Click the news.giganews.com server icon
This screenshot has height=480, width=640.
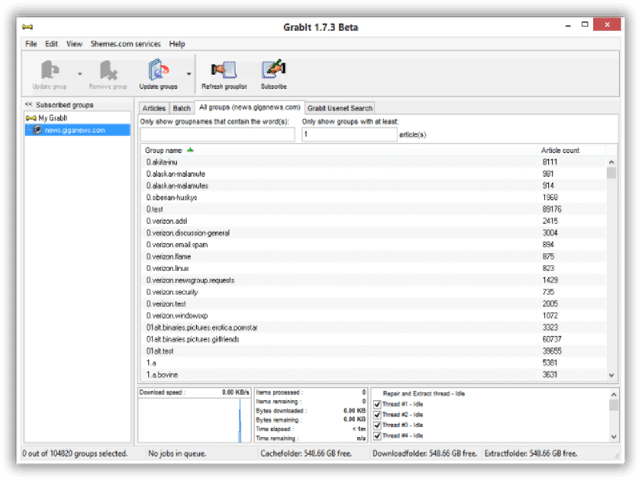pos(38,130)
